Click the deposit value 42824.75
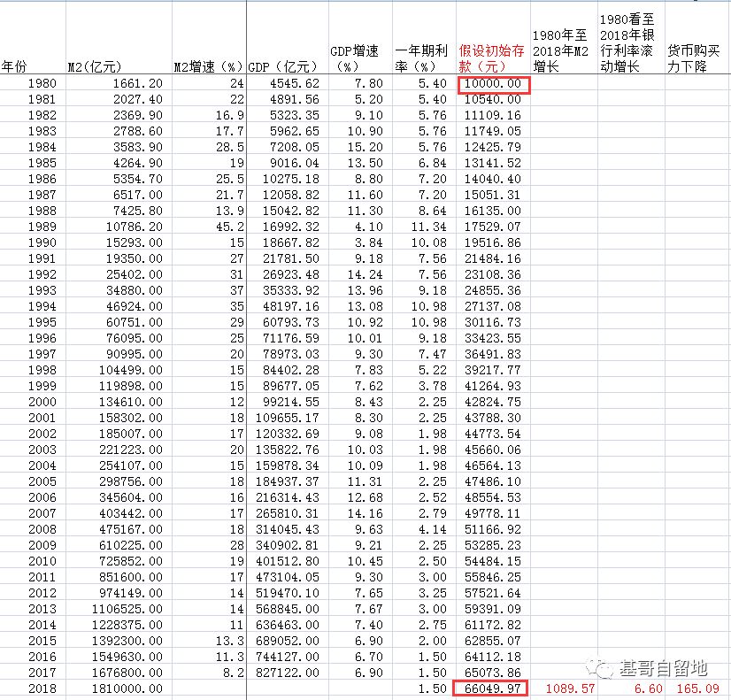 tap(493, 402)
